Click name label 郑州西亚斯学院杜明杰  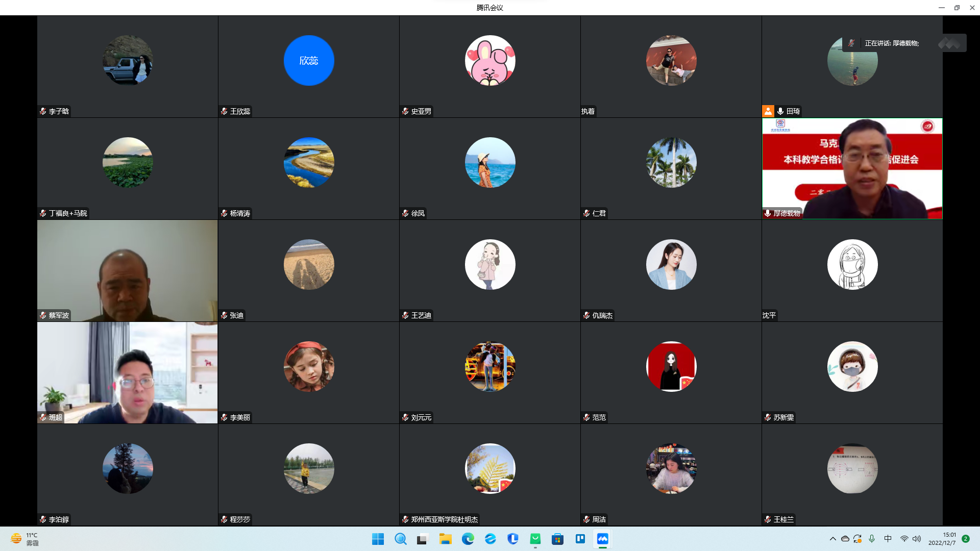pyautogui.click(x=445, y=519)
